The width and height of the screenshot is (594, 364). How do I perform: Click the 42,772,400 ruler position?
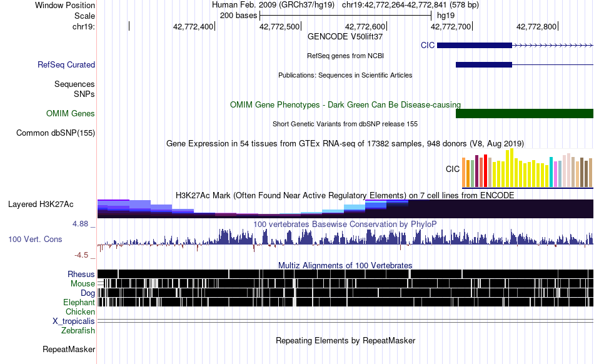click(193, 26)
